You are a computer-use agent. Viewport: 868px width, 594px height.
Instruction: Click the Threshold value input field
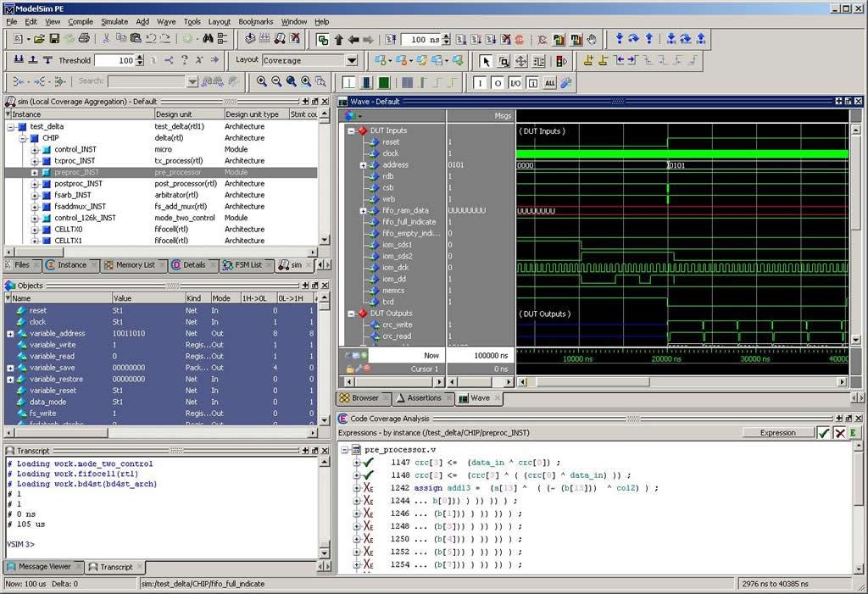[114, 61]
